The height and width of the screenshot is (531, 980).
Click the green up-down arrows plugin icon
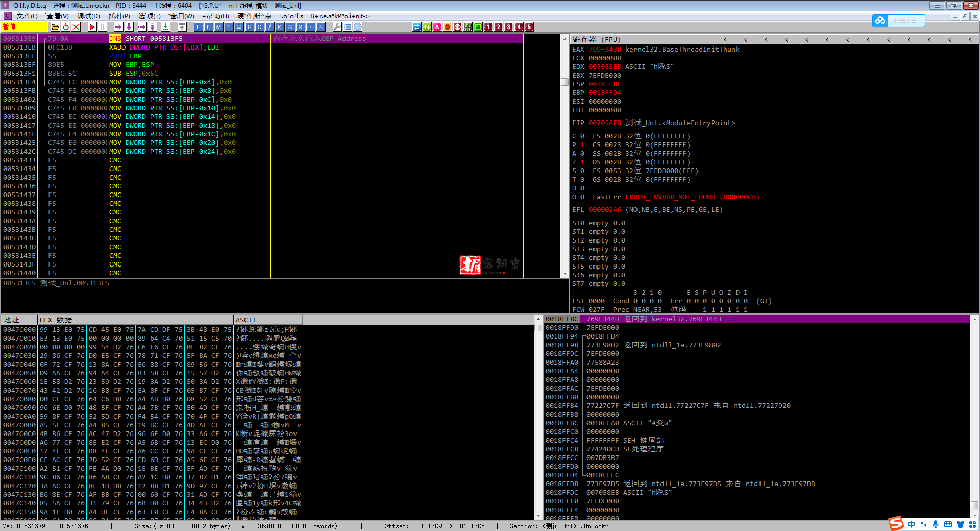coord(427,27)
